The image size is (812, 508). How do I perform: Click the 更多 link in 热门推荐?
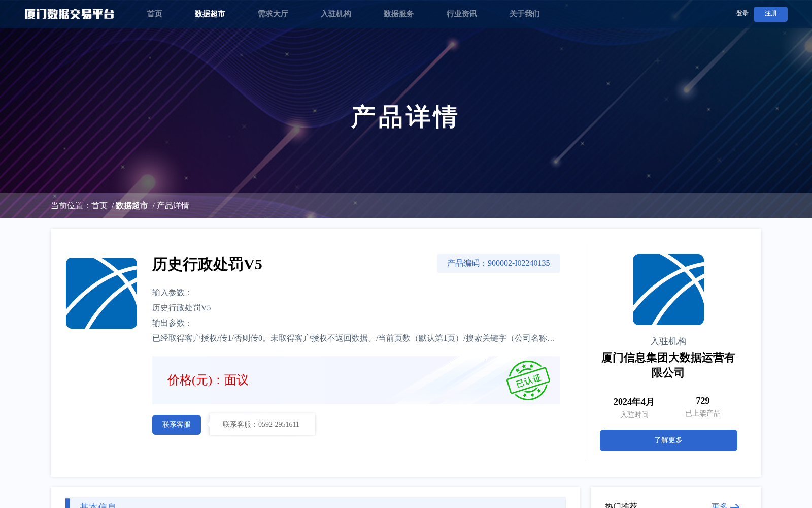click(720, 505)
